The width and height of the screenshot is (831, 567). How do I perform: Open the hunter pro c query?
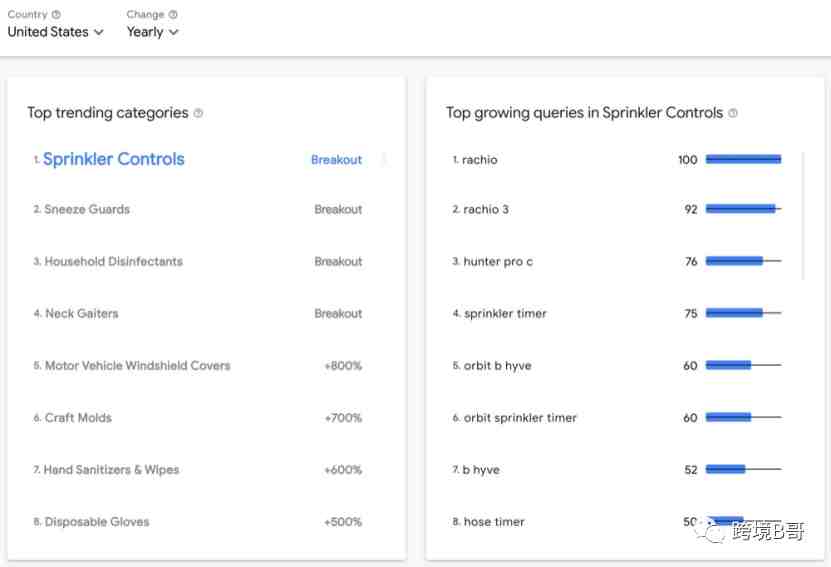point(498,261)
